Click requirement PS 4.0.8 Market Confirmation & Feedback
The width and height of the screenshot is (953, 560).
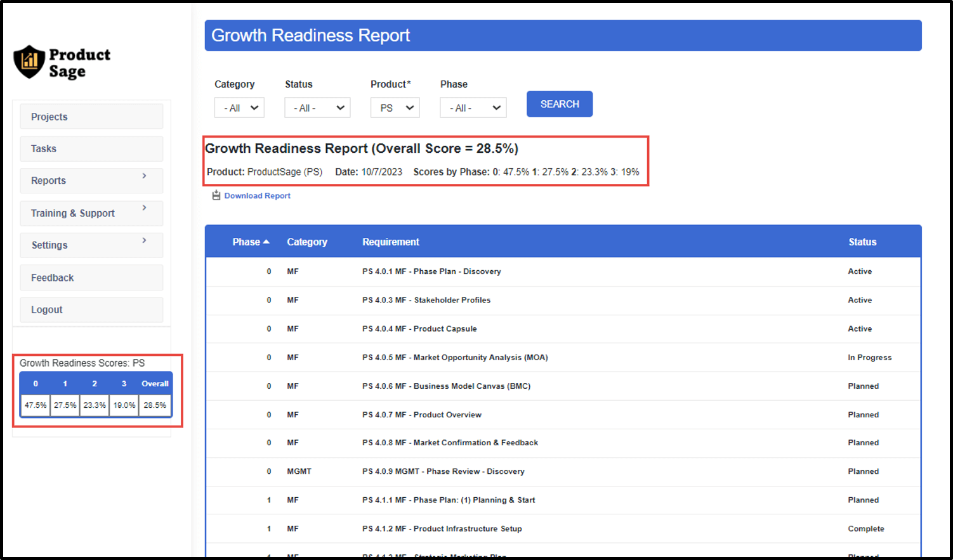(450, 443)
